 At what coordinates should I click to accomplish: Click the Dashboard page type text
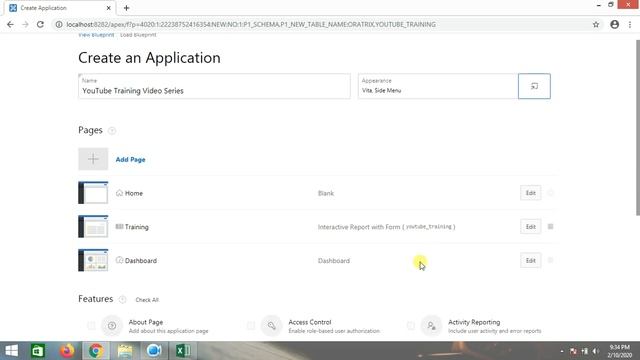334,260
